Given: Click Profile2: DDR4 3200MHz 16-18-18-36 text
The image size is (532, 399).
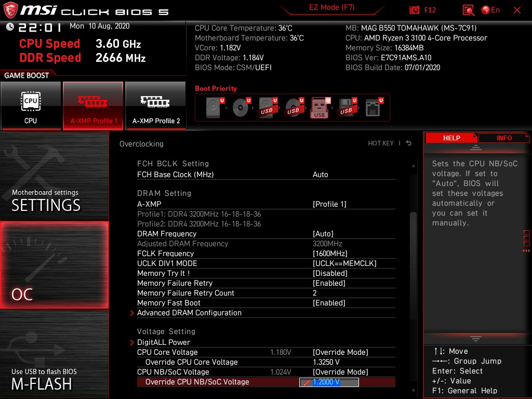Looking at the screenshot, I should tap(199, 224).
